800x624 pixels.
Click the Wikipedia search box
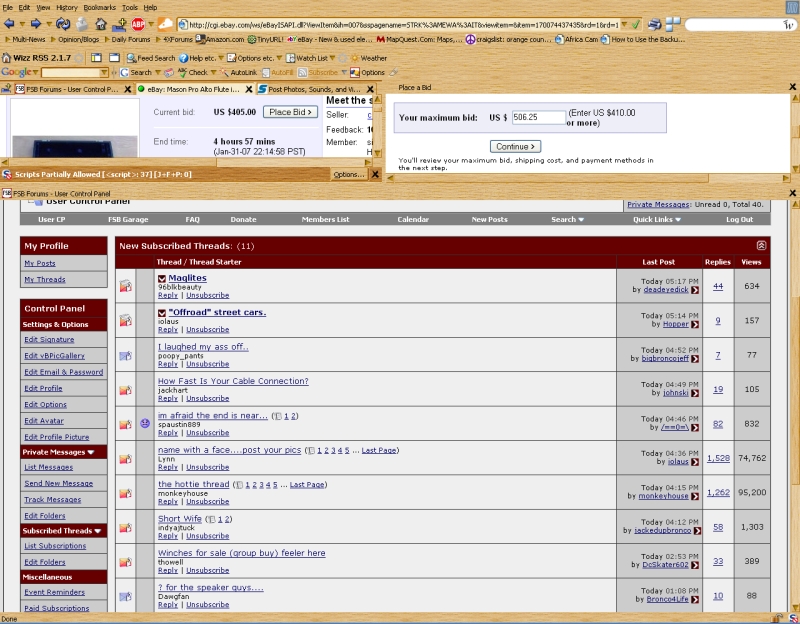pos(740,24)
